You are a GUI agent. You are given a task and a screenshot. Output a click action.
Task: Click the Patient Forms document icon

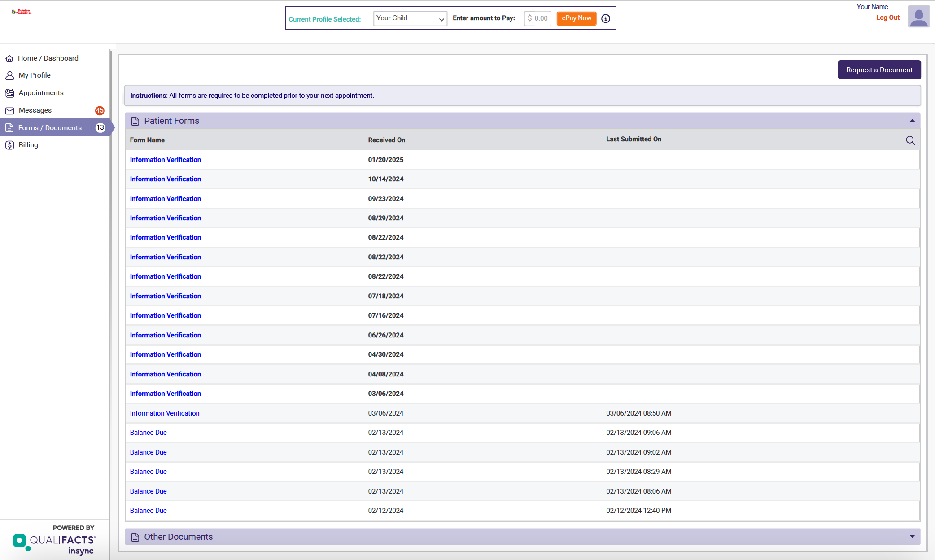tap(135, 121)
